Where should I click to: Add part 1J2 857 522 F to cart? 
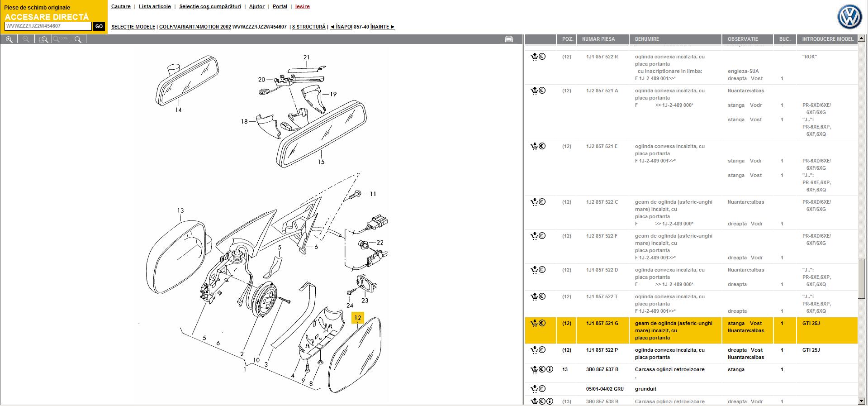click(534, 236)
